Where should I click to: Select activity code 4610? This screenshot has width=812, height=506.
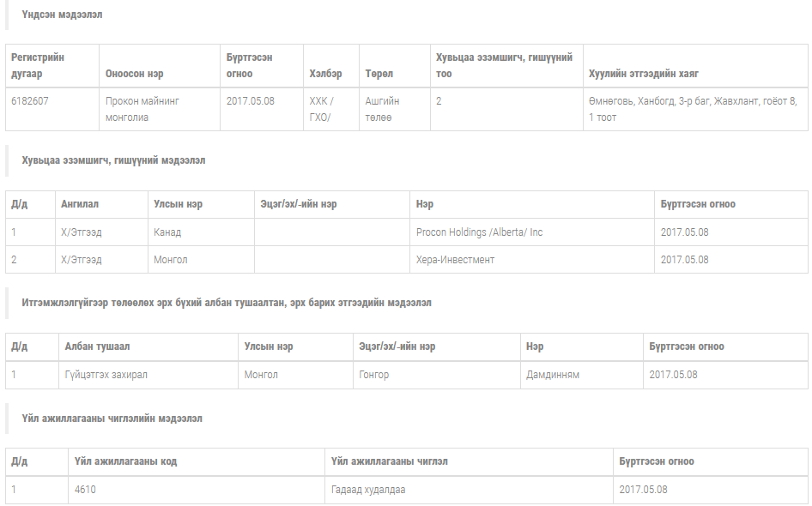point(86,490)
